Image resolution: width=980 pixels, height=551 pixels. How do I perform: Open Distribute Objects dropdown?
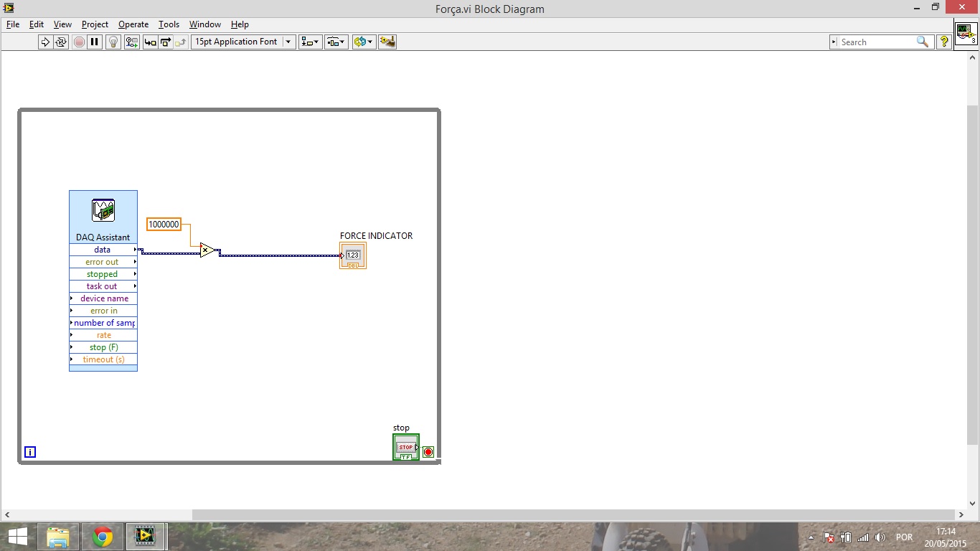pos(336,42)
